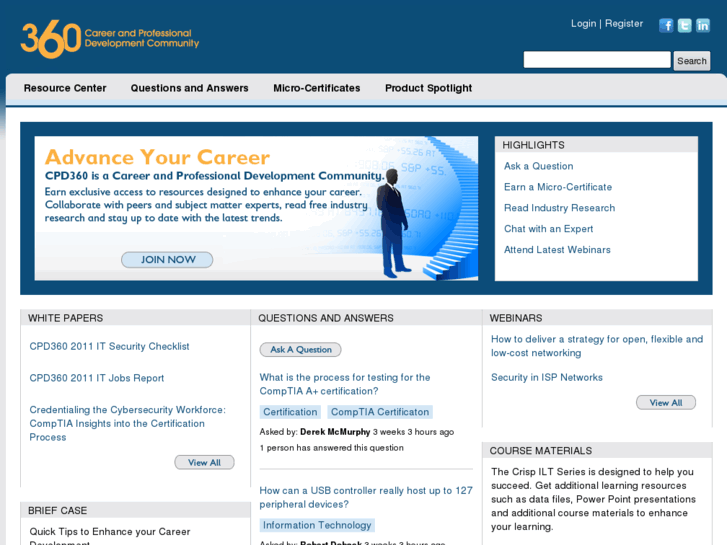The image size is (727, 545).
Task: Select the Information Technology tag
Action: [317, 525]
